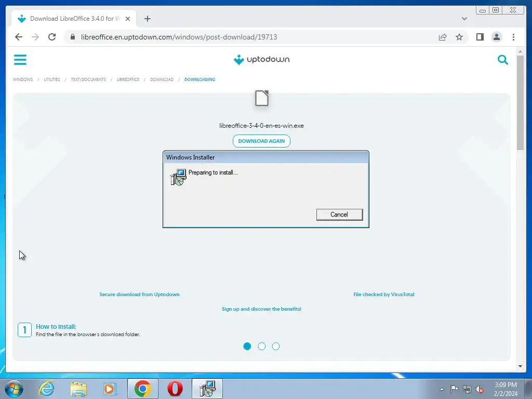Cancel the Windows Installer dialog
532x399 pixels.
pyautogui.click(x=339, y=215)
